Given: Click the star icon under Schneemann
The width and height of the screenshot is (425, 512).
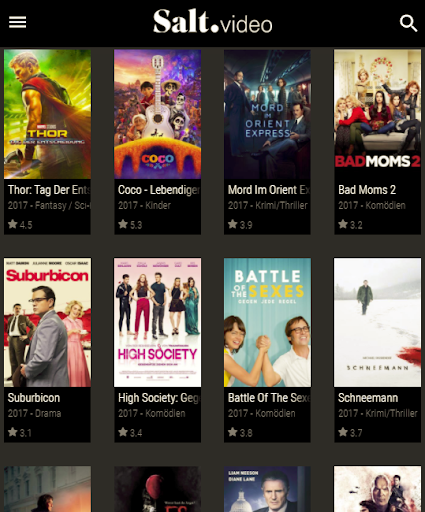Looking at the screenshot, I should tap(343, 432).
